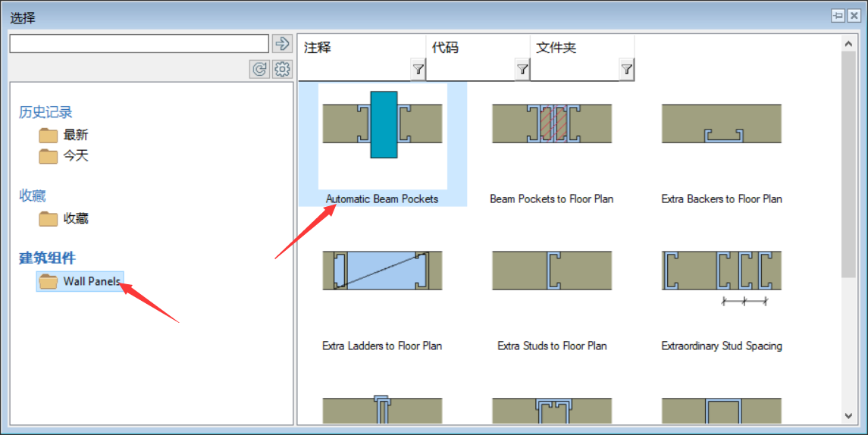868x435 pixels.
Task: Select the Extra Backers to Floor Plan image
Action: coord(721,124)
